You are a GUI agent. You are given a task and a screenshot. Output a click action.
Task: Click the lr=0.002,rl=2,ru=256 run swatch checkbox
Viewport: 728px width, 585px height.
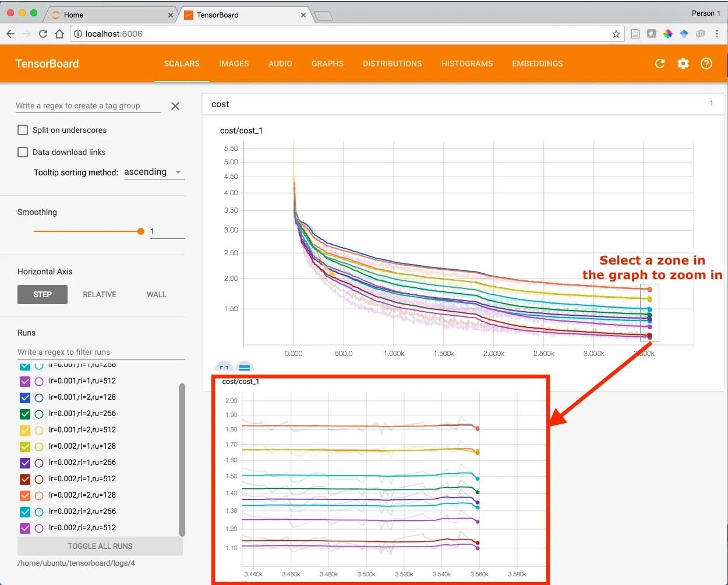pos(25,512)
